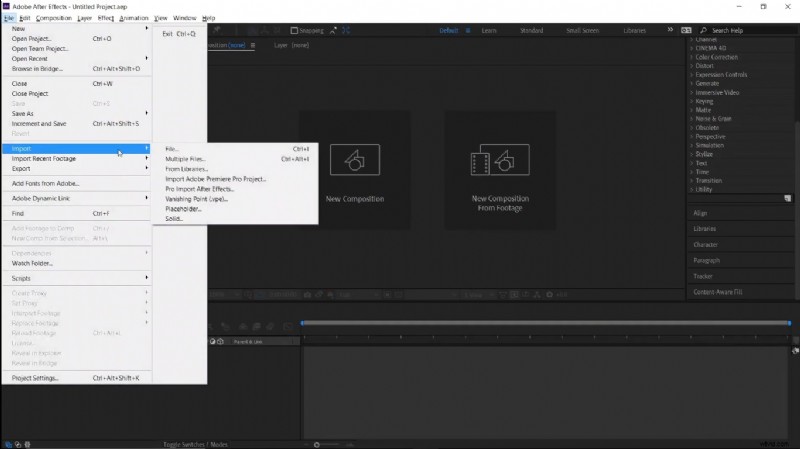Open the Window menu
Screen dimensions: 800x449
coord(185,18)
